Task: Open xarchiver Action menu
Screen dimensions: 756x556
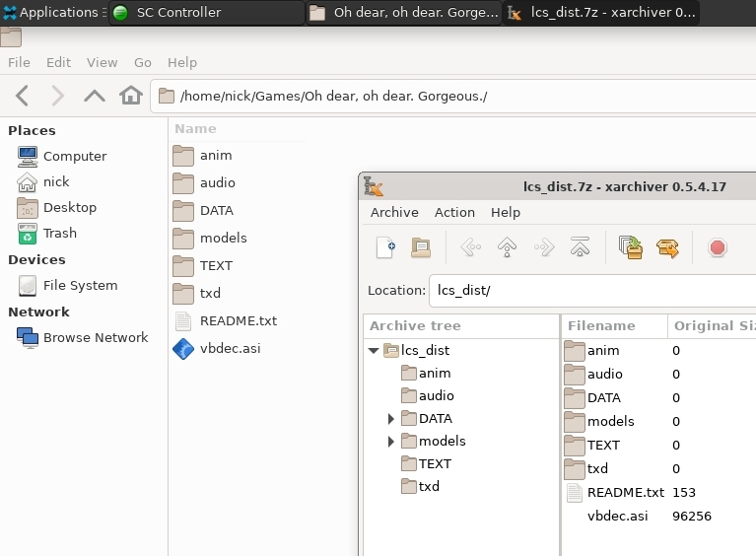Action: coord(454,213)
